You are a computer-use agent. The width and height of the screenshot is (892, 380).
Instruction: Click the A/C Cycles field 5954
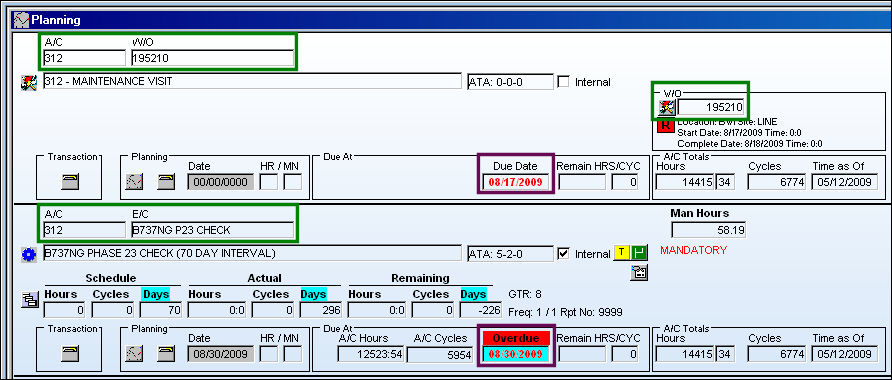(441, 354)
